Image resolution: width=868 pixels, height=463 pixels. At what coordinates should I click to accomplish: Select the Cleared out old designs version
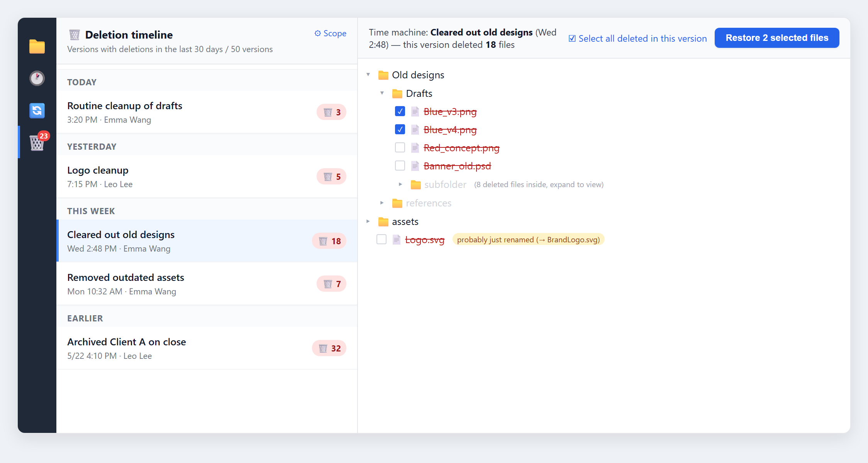coord(207,241)
